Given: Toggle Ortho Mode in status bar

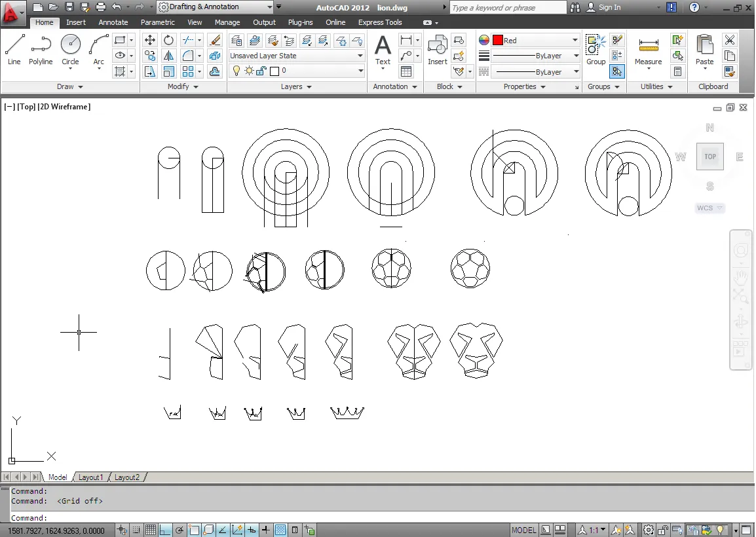Looking at the screenshot, I should coord(165,530).
